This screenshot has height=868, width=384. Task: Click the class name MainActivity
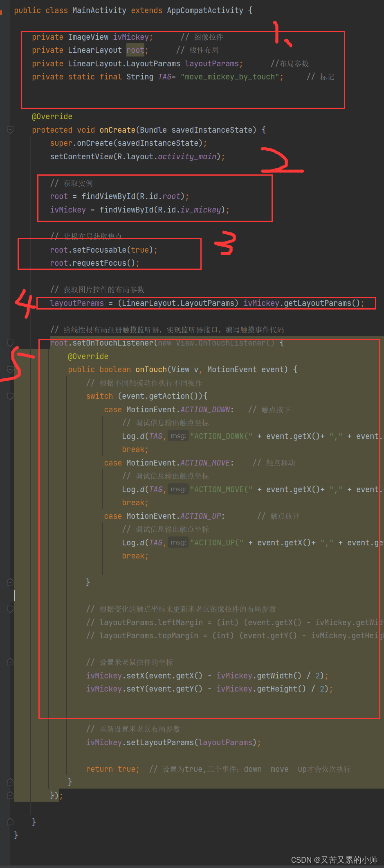pos(99,10)
